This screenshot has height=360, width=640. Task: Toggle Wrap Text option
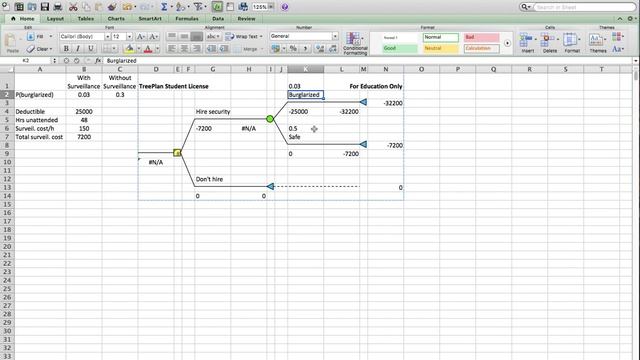(244, 36)
